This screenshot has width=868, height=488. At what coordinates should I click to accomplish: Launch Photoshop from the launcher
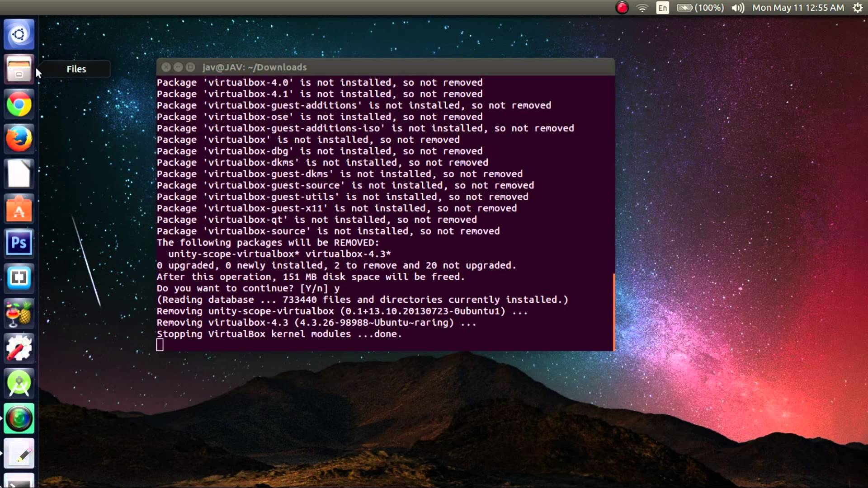(19, 243)
